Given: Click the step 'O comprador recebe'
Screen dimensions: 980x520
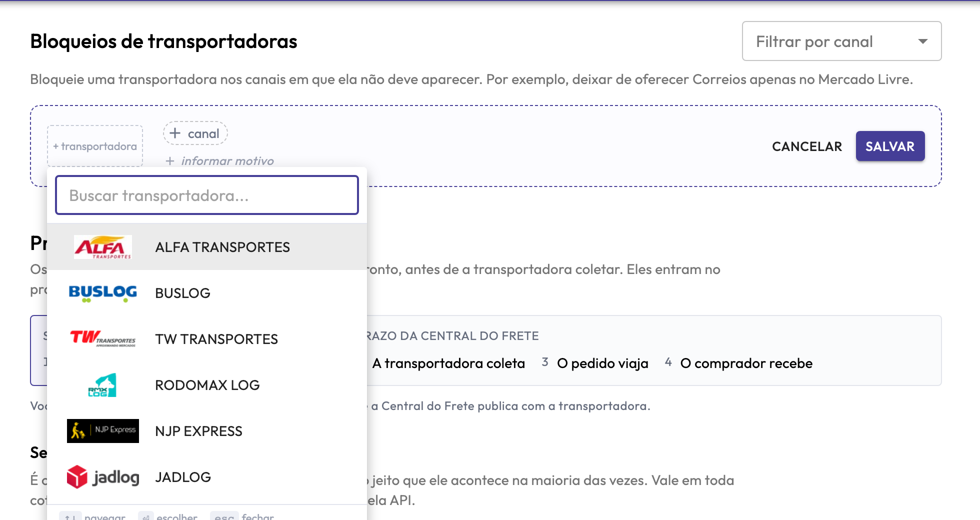Looking at the screenshot, I should [746, 363].
